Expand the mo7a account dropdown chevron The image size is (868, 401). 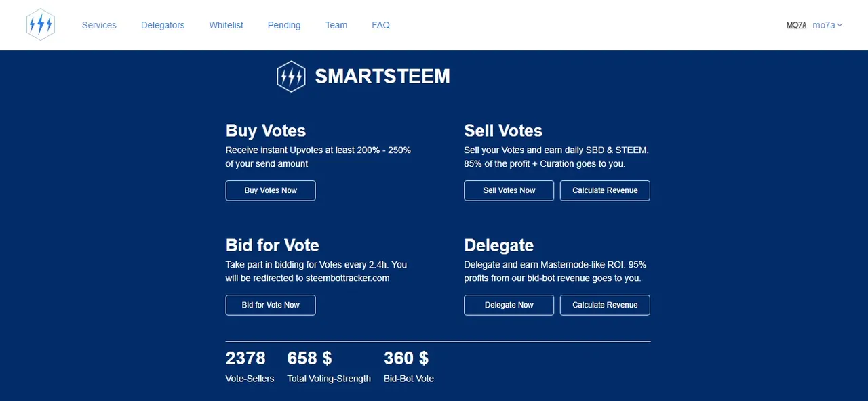tap(840, 25)
